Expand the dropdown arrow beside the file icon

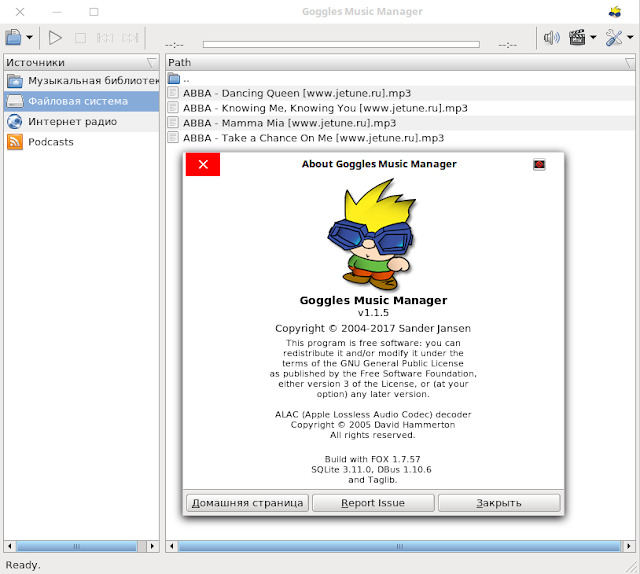coord(29,38)
